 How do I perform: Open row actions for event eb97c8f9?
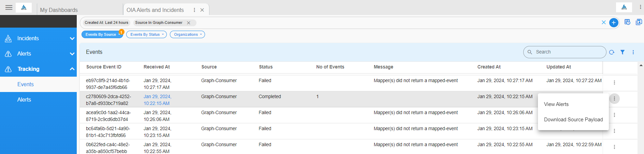614,82
